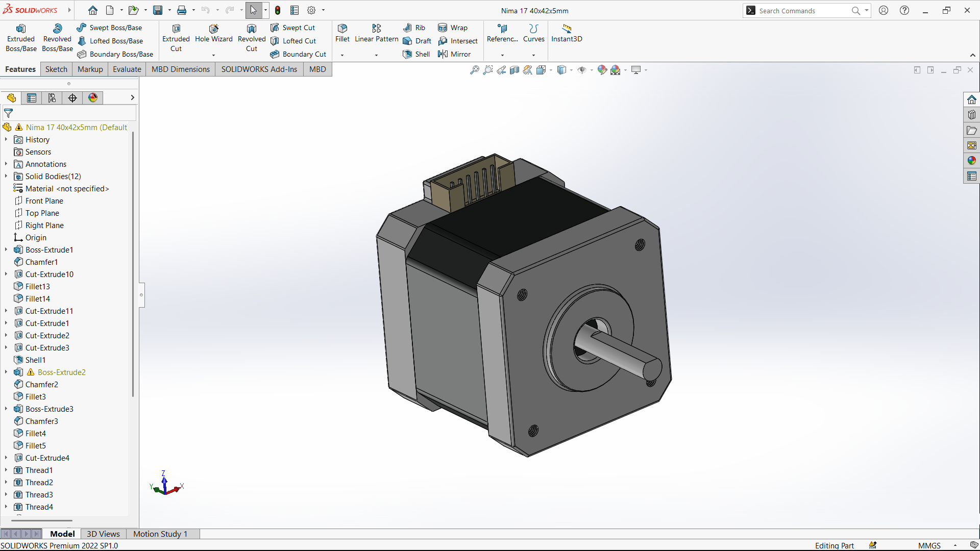Image resolution: width=980 pixels, height=551 pixels.
Task: Open SOLIDWORKS Resources home task pane
Action: 971,99
